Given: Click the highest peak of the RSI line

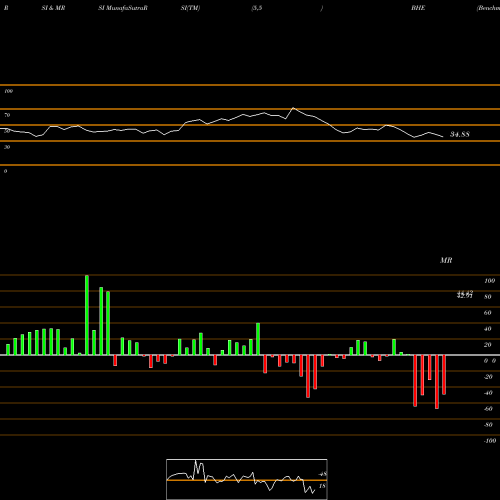Looking at the screenshot, I should tap(293, 108).
